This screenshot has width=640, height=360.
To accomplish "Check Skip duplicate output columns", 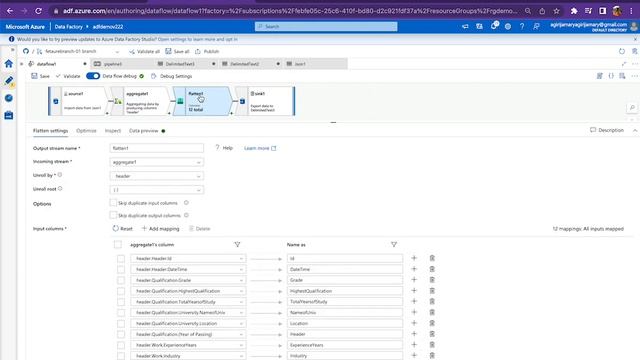I will (113, 215).
